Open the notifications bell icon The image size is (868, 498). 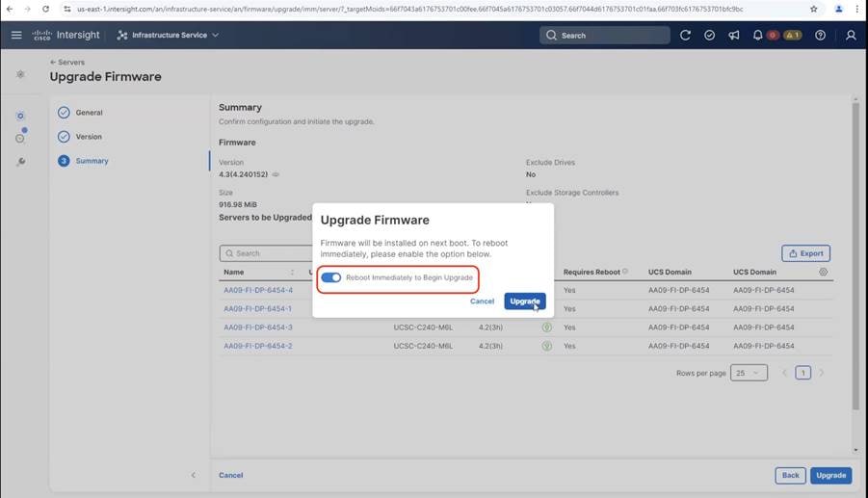click(757, 36)
